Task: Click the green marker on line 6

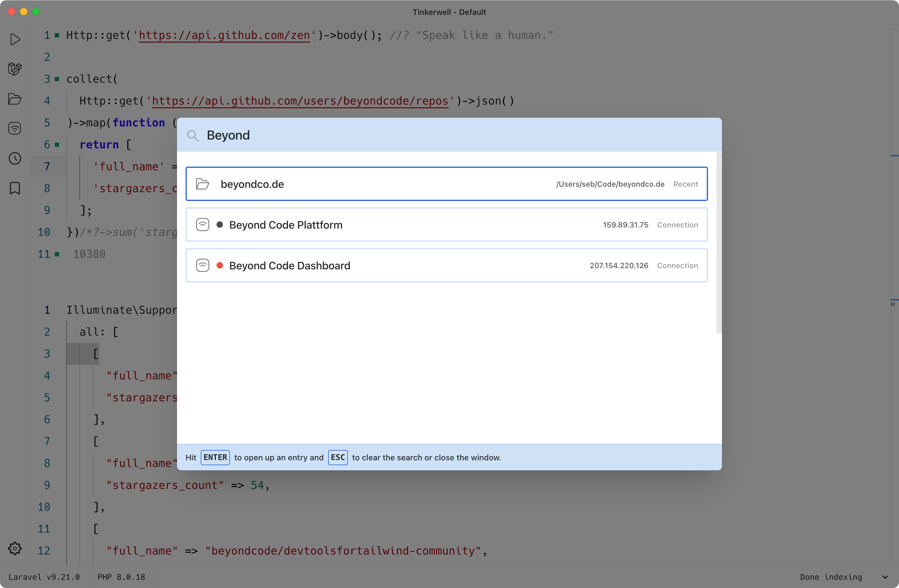Action: click(57, 145)
